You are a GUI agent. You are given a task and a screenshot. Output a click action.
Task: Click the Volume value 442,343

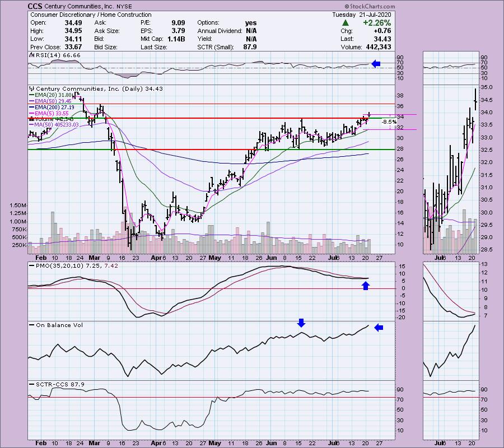(379, 47)
